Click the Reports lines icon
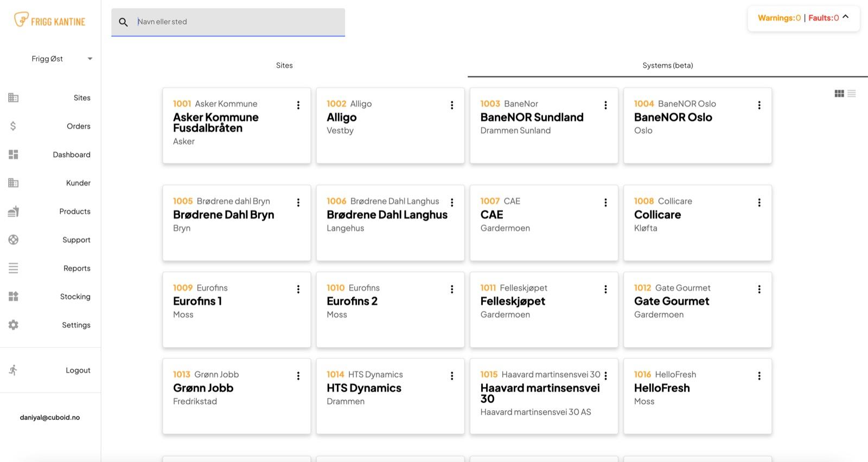 14,268
